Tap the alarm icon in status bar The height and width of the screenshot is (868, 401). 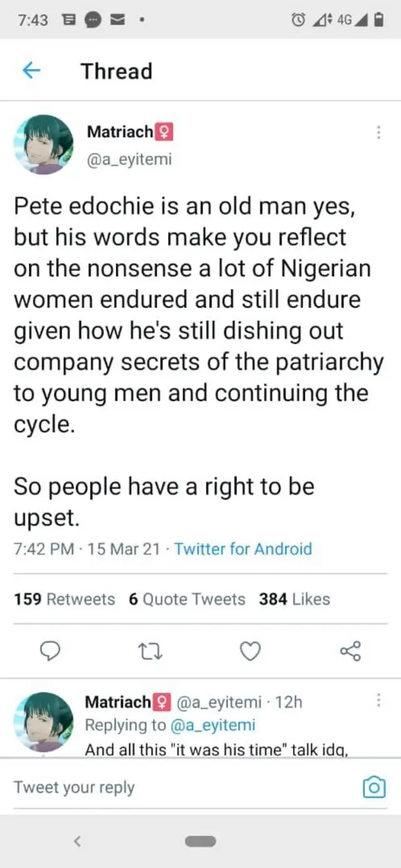pyautogui.click(x=297, y=20)
